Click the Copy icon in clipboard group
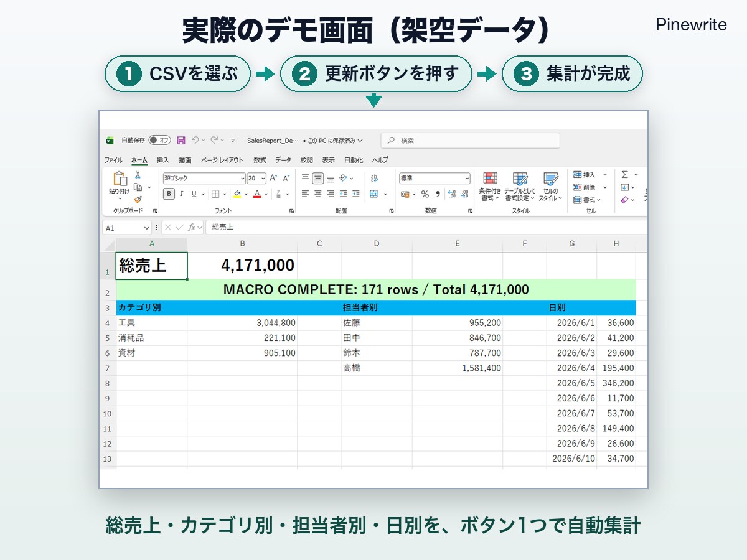This screenshot has width=747, height=560. point(138,187)
